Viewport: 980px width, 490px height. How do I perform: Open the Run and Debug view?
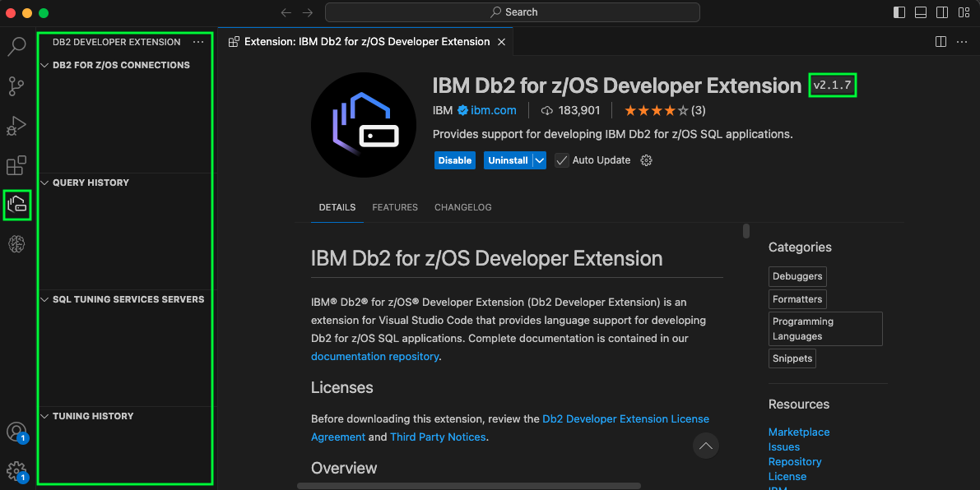[x=16, y=126]
